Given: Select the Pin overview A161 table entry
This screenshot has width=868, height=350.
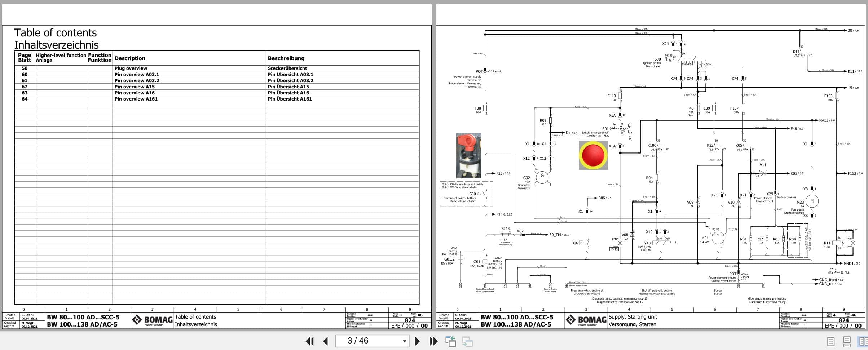Looking at the screenshot, I should pos(136,98).
